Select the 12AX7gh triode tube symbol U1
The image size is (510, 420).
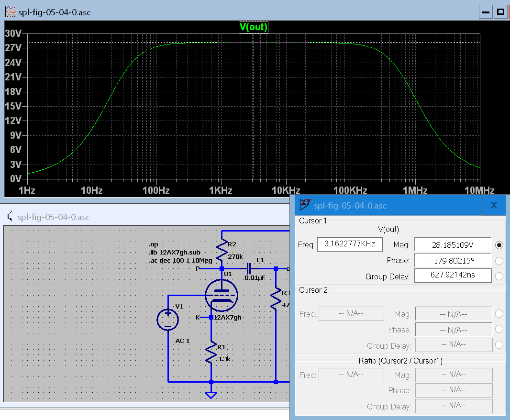[221, 294]
